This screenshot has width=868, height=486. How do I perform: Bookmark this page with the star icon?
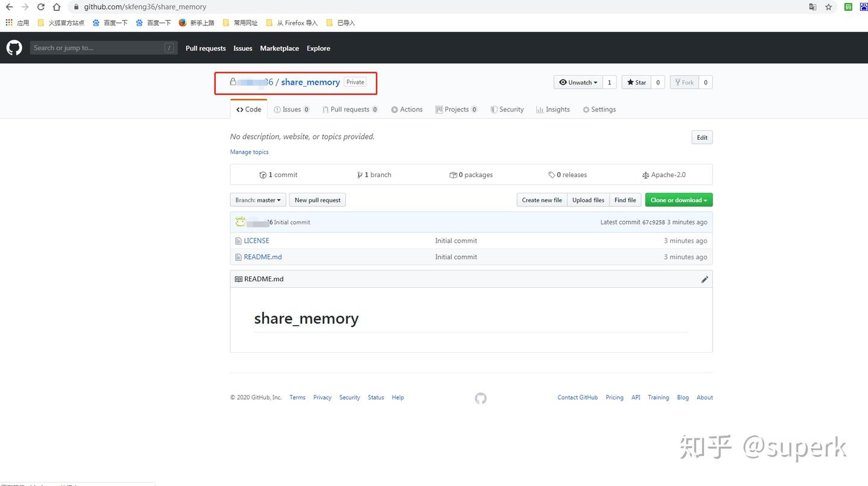click(x=829, y=7)
